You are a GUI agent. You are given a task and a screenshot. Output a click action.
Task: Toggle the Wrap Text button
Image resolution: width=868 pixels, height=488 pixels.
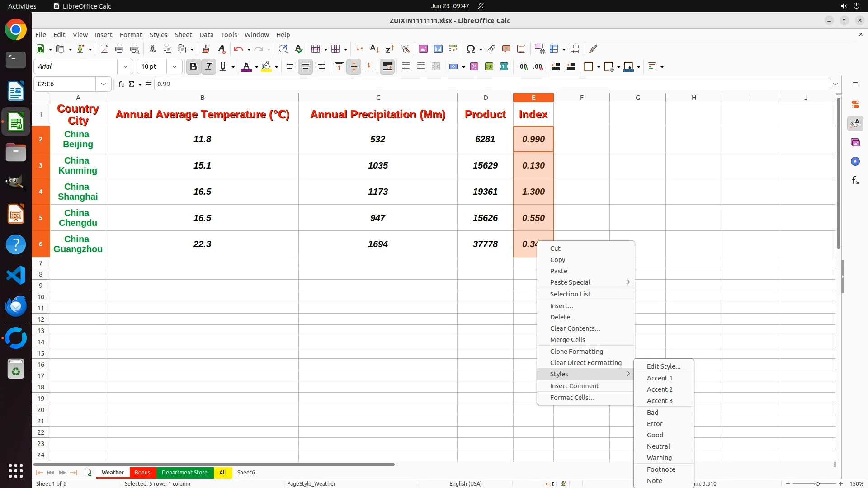(387, 67)
